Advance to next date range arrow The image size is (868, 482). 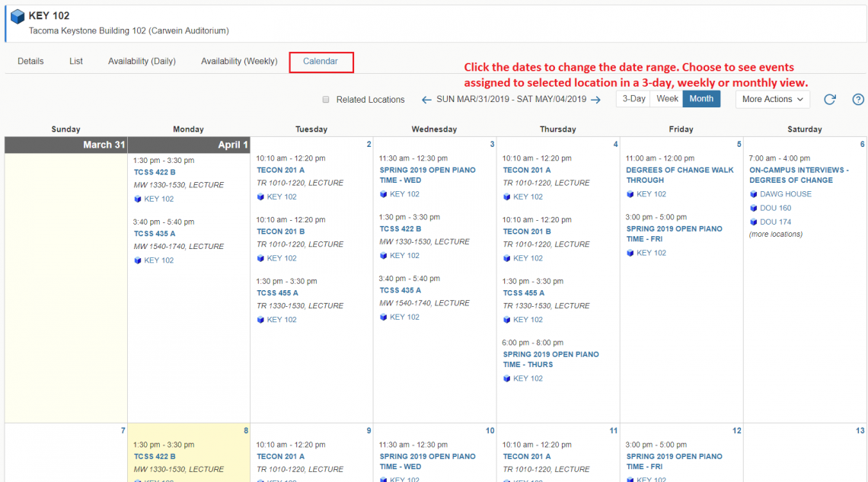tap(595, 100)
